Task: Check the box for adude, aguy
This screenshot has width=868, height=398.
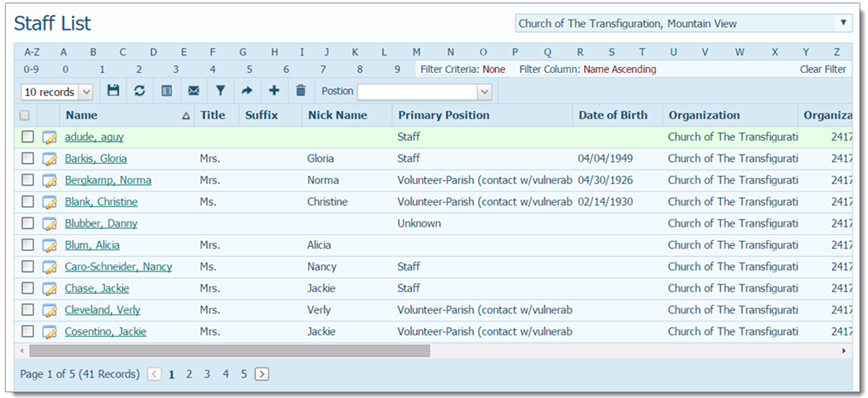Action: [27, 137]
